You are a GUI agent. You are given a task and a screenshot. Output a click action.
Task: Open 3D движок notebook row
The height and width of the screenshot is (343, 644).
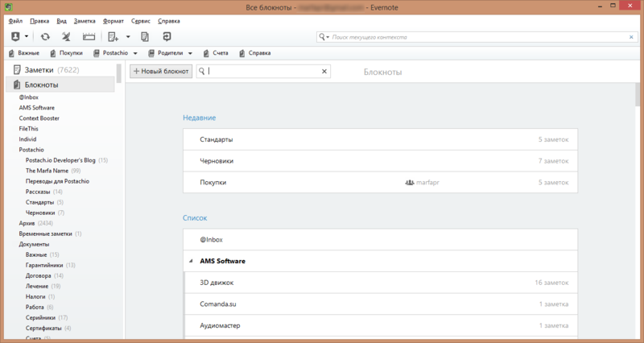coord(380,283)
